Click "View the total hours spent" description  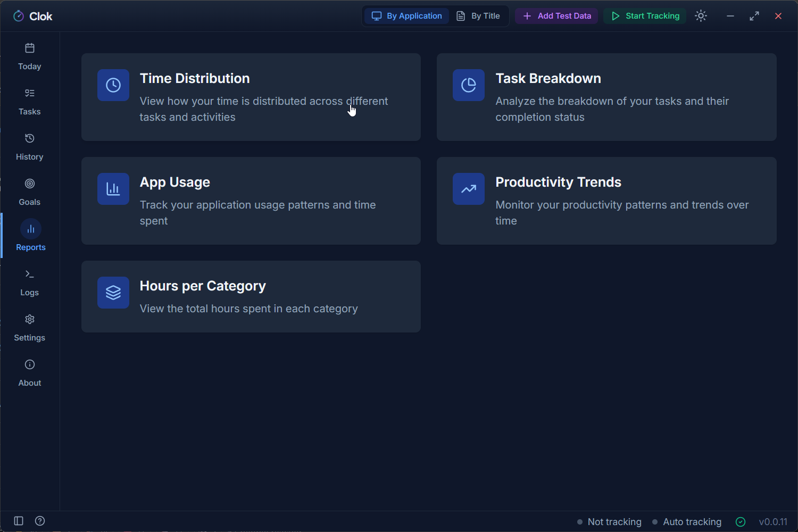pyautogui.click(x=249, y=309)
